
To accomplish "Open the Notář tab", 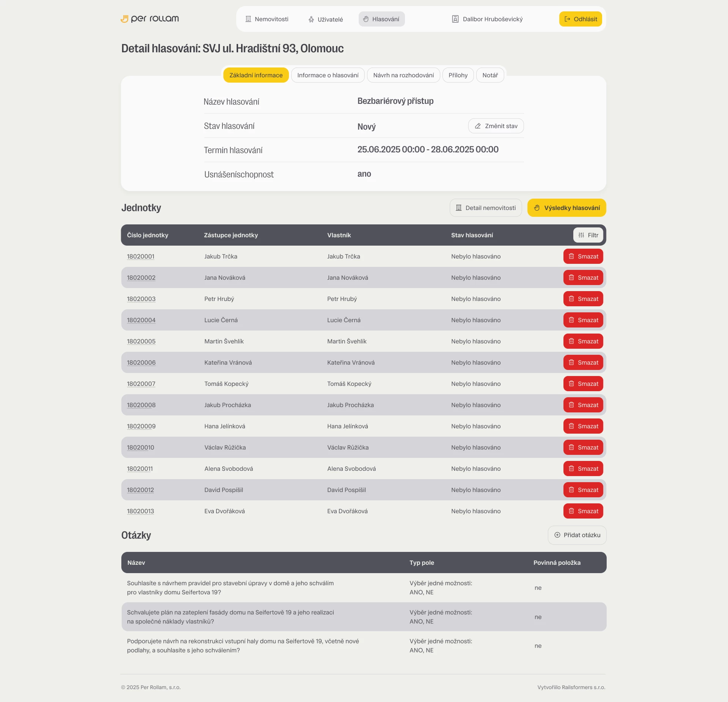I will point(490,75).
